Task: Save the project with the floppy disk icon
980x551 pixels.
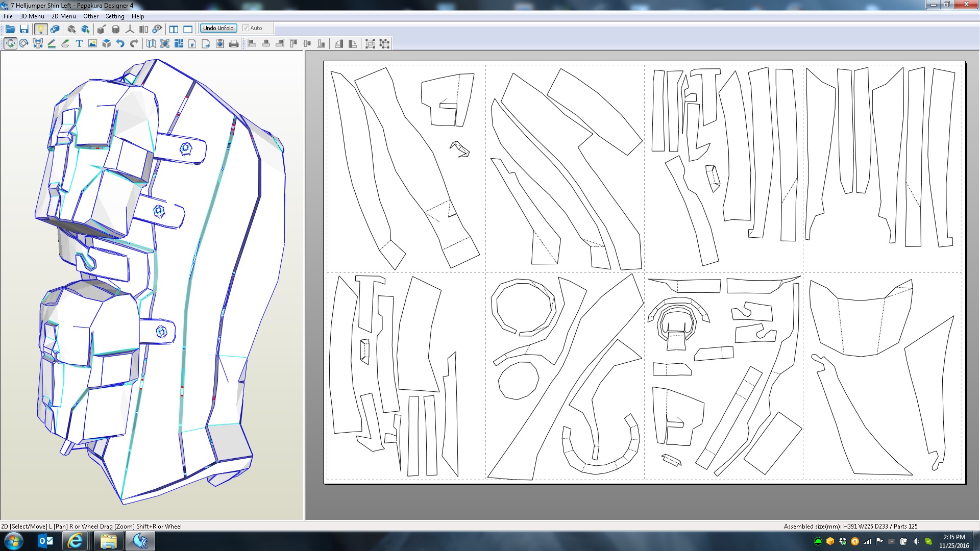Action: click(x=24, y=29)
